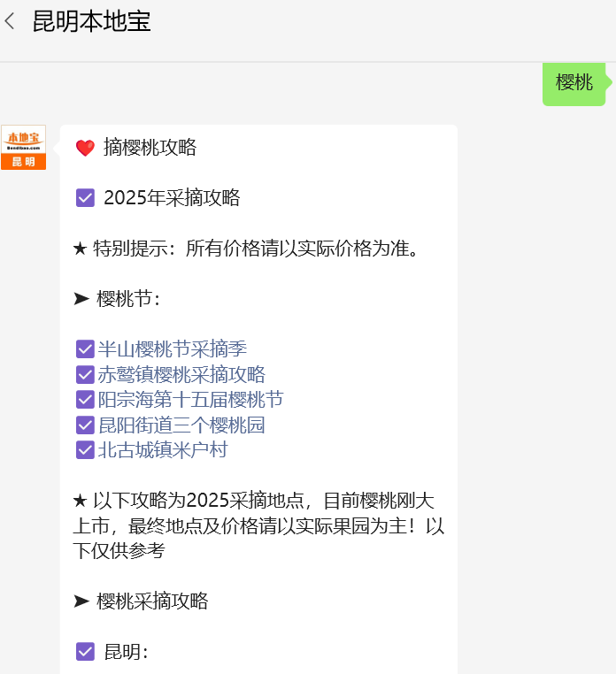Select the sent green bubble 樱桃
616x674 pixels.
click(574, 82)
